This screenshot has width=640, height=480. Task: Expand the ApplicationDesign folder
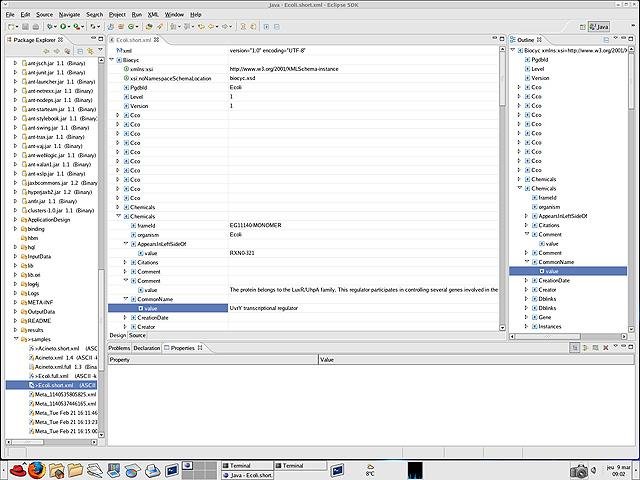16,220
